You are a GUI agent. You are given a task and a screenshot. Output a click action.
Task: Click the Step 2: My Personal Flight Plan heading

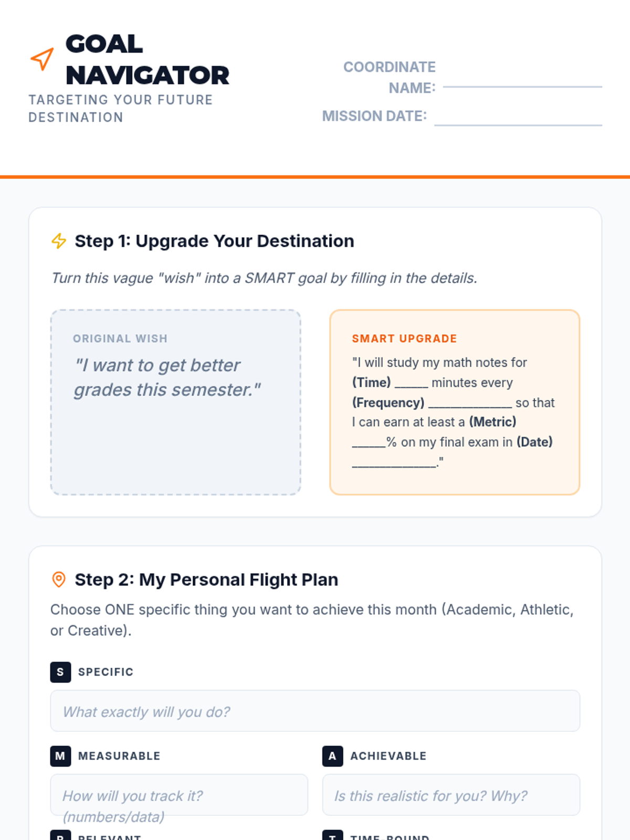click(x=206, y=580)
